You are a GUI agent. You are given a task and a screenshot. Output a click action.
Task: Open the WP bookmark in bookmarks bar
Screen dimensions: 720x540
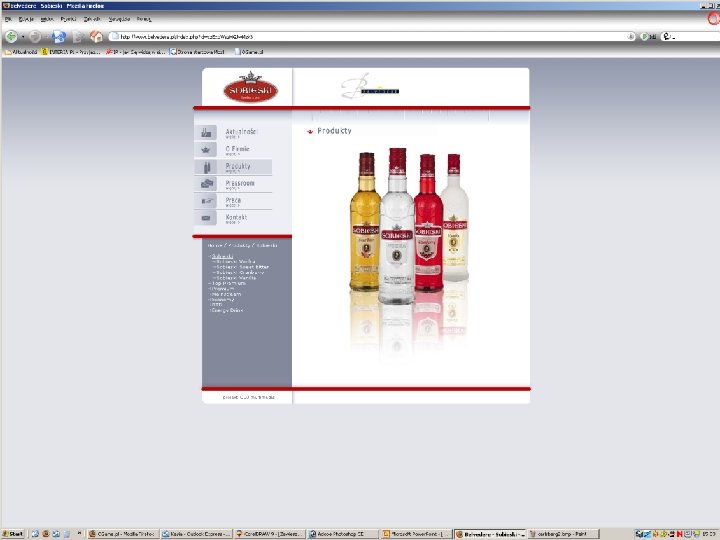point(135,52)
